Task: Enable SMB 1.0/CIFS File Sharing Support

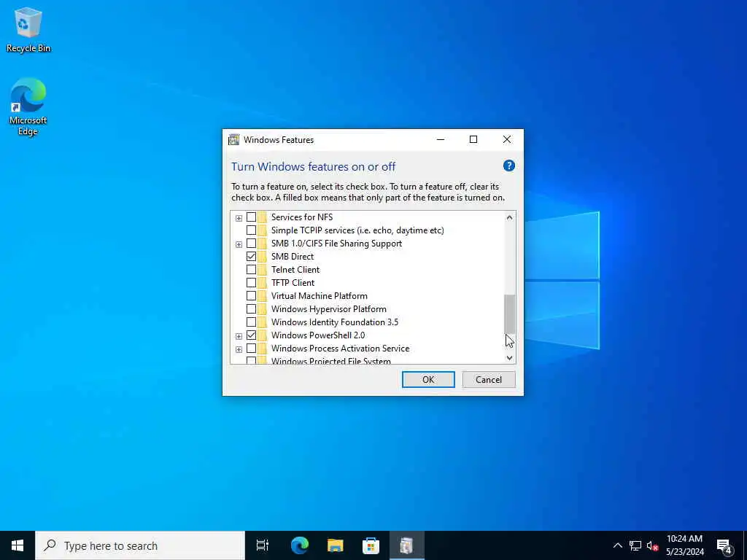Action: point(251,244)
